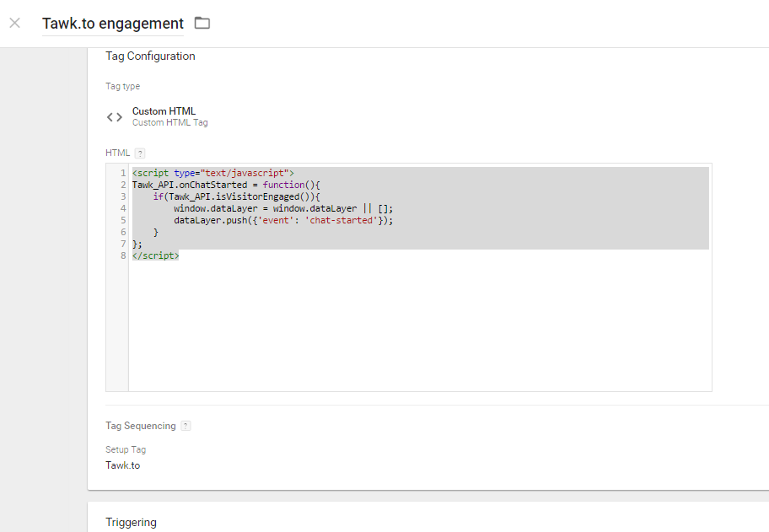The image size is (769, 532).
Task: Open the HTML help question mark icon
Action: [x=140, y=153]
